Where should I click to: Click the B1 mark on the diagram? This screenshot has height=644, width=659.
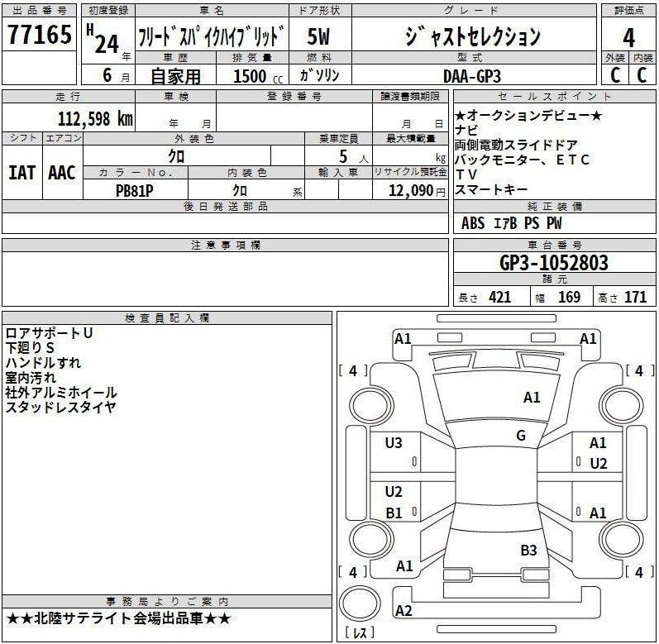[x=394, y=513]
